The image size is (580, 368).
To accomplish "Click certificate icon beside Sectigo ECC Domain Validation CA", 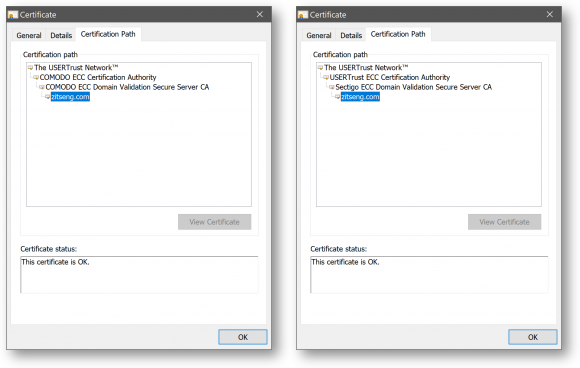I will click(x=332, y=87).
